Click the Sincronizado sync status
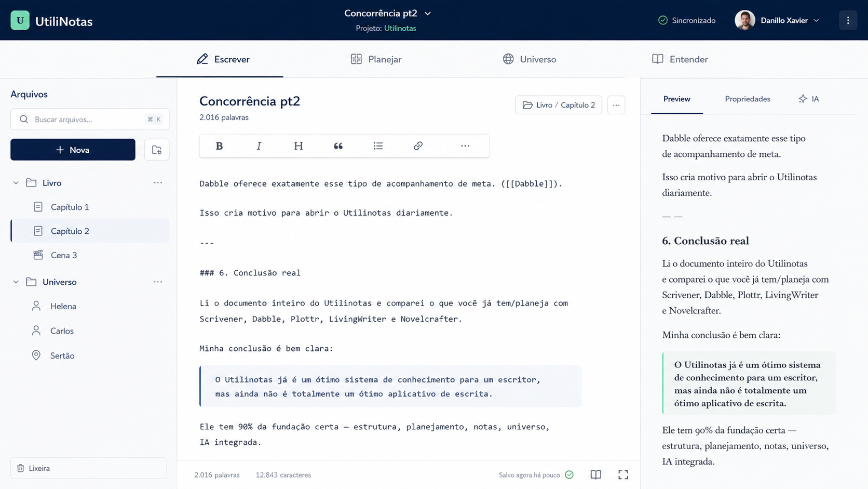This screenshot has height=489, width=868. tap(686, 20)
